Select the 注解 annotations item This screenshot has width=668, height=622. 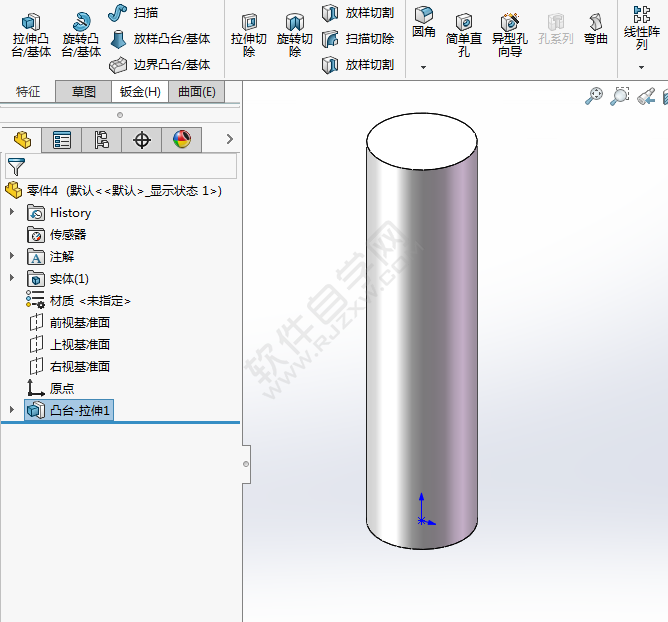[51, 257]
